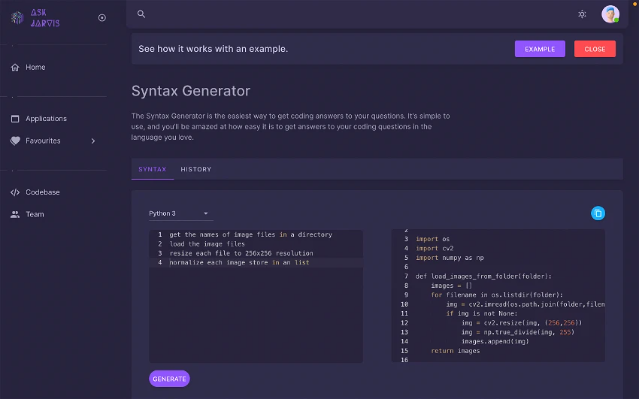Select the SYNTAX tab

click(152, 169)
